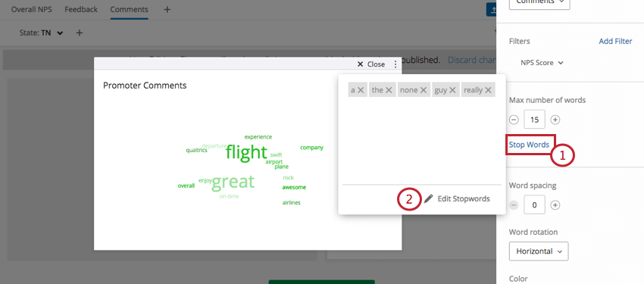
Task: Increase max number of words
Action: [555, 120]
